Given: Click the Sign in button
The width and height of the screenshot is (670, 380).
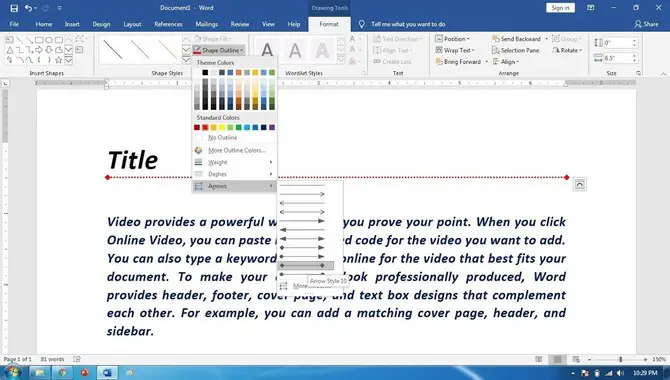Looking at the screenshot, I should [560, 8].
